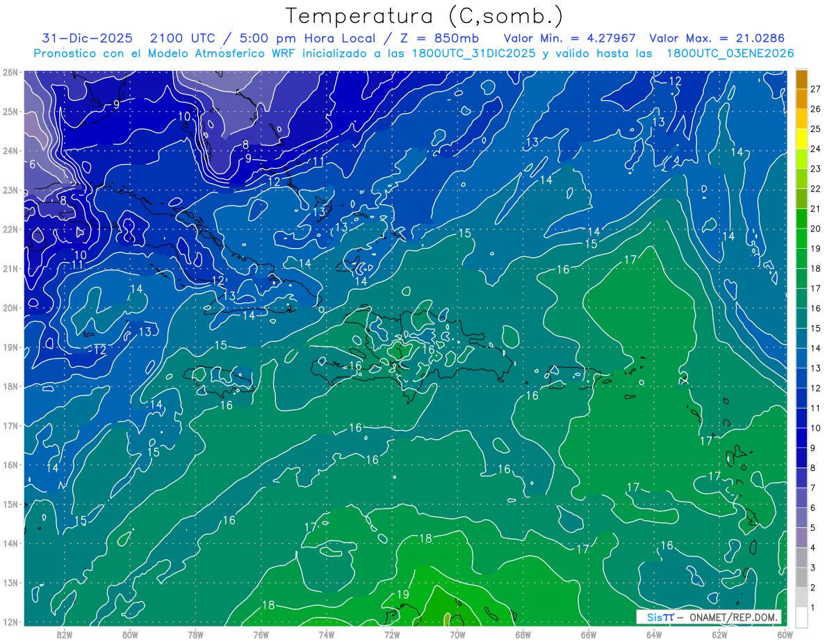
Task: Click the '16N' latitude axis label
Action: tap(10, 465)
